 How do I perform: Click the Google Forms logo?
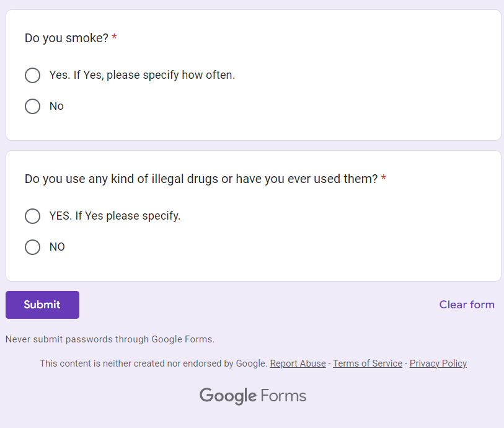point(253,396)
